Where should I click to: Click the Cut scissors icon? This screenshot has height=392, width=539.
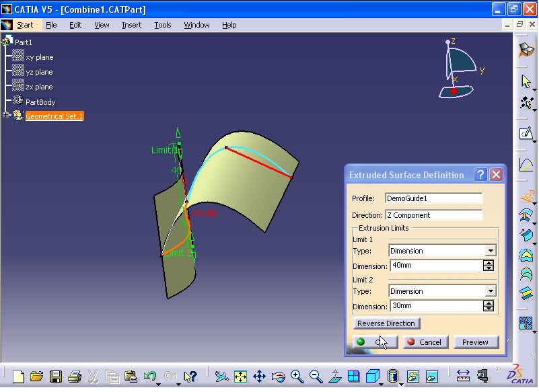93,377
